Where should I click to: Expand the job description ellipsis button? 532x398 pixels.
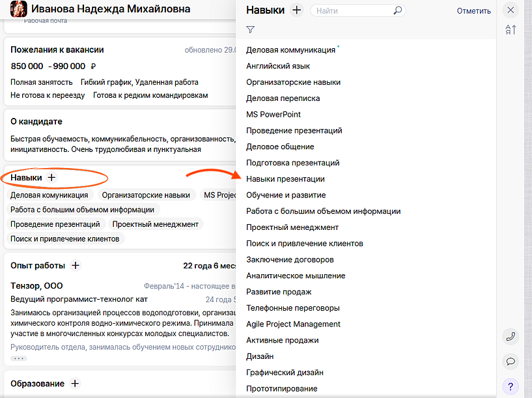tap(18, 358)
